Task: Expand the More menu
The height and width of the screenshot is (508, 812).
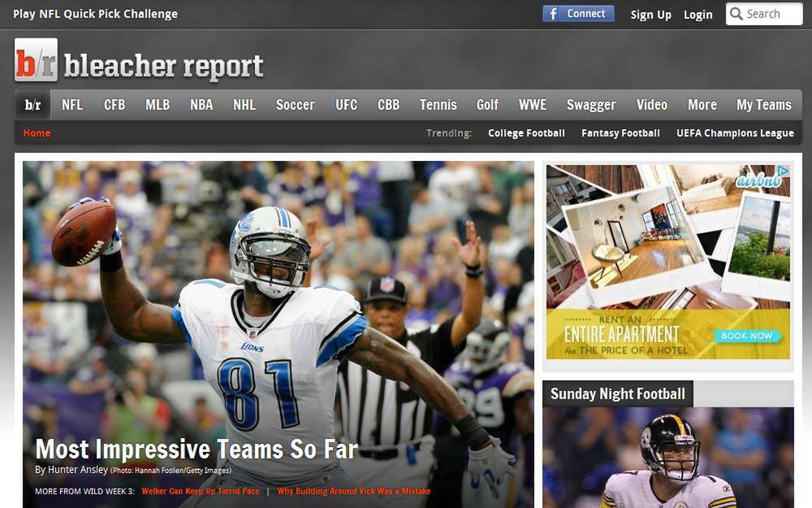Action: (702, 105)
